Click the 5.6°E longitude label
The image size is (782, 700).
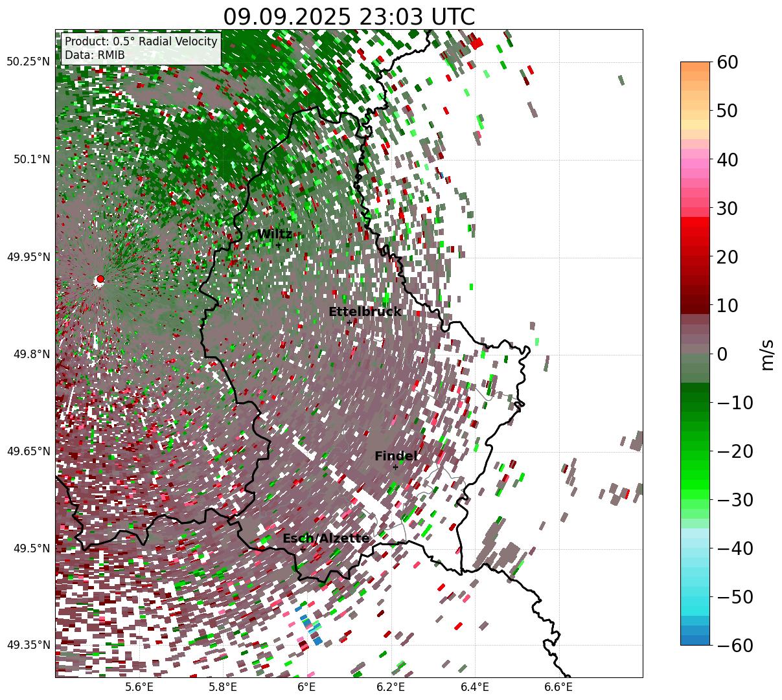(x=139, y=687)
